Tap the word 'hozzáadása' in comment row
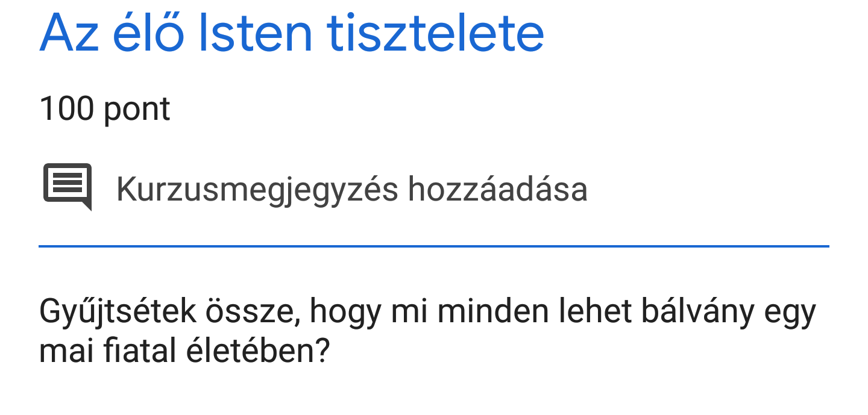Image resolution: width=868 pixels, height=415 pixels. pos(497,189)
